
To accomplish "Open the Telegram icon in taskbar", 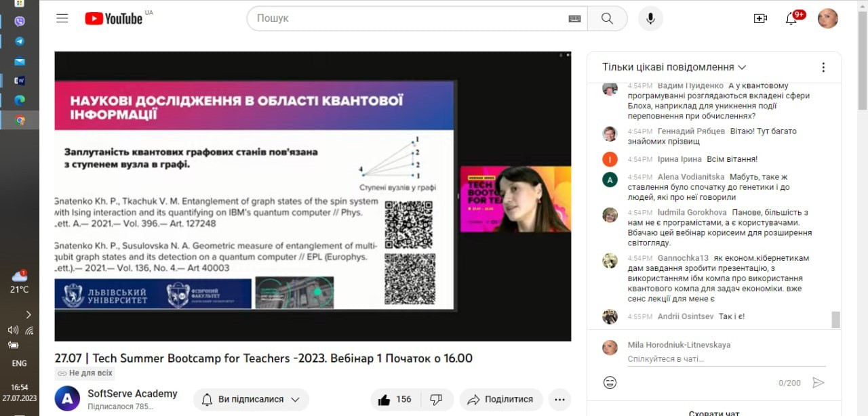I will [x=20, y=41].
